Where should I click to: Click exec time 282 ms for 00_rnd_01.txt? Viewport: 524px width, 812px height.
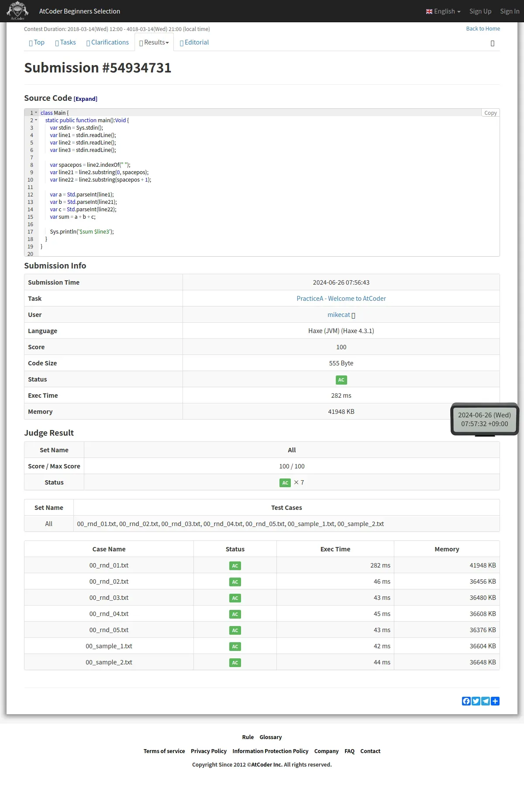tap(380, 565)
